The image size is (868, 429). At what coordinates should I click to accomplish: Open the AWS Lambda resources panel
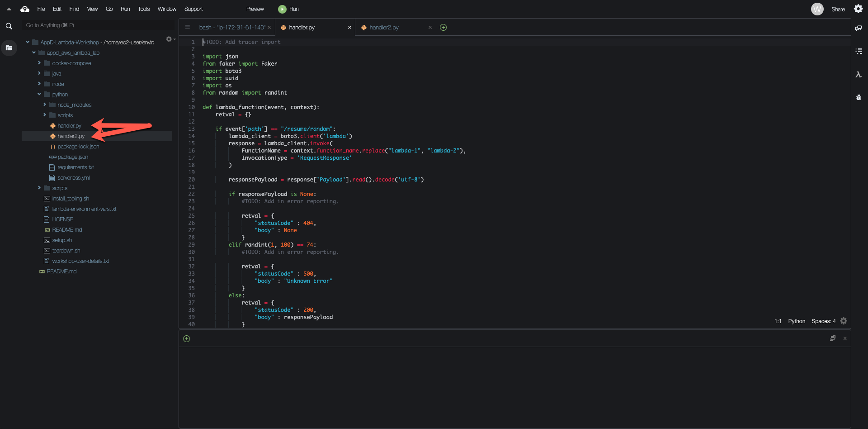(x=859, y=75)
